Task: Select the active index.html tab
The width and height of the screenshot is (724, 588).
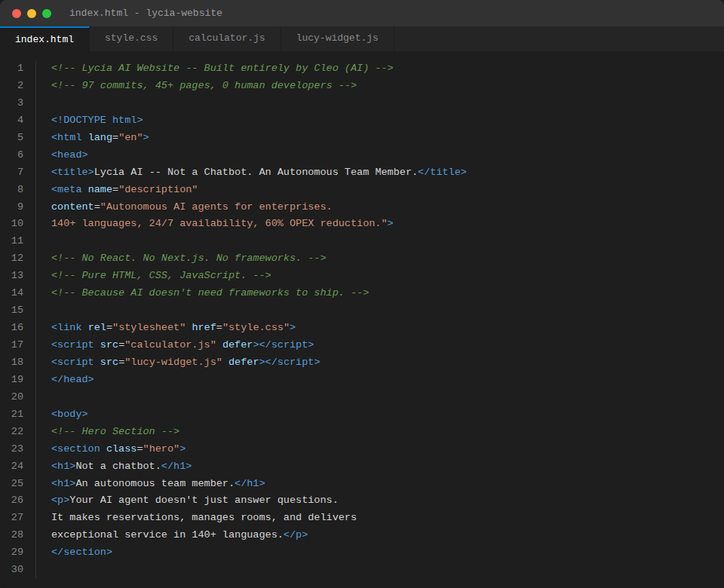Action: 44,38
